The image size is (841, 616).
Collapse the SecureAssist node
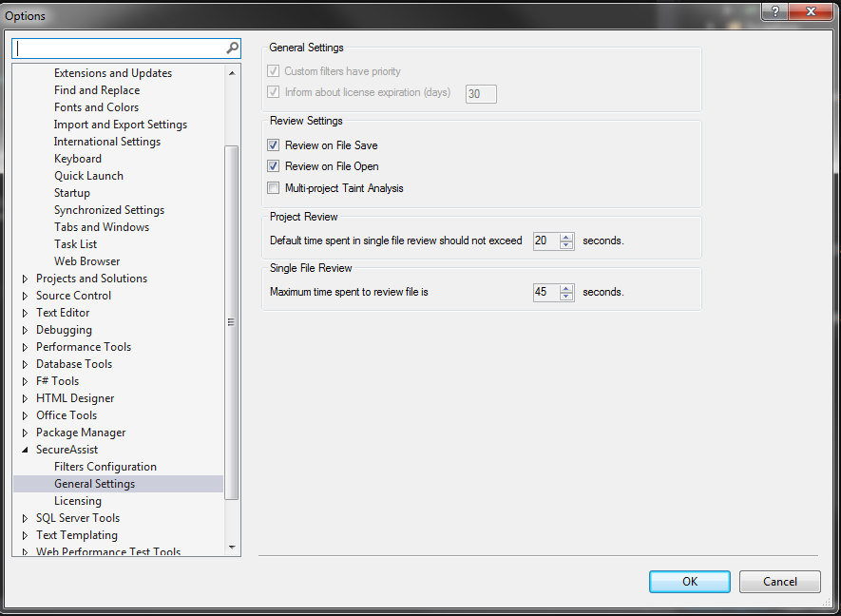click(25, 451)
